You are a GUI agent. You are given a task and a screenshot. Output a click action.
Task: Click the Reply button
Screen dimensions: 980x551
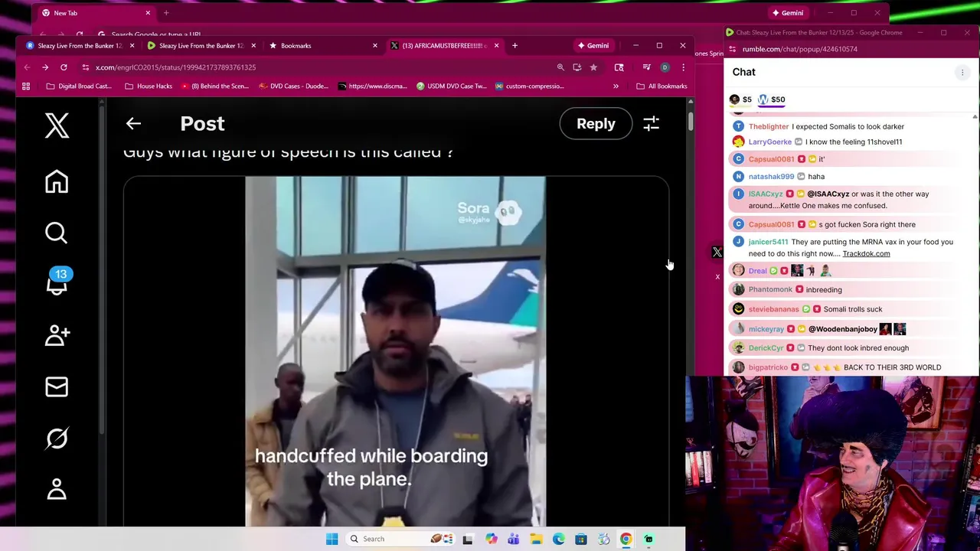point(596,123)
